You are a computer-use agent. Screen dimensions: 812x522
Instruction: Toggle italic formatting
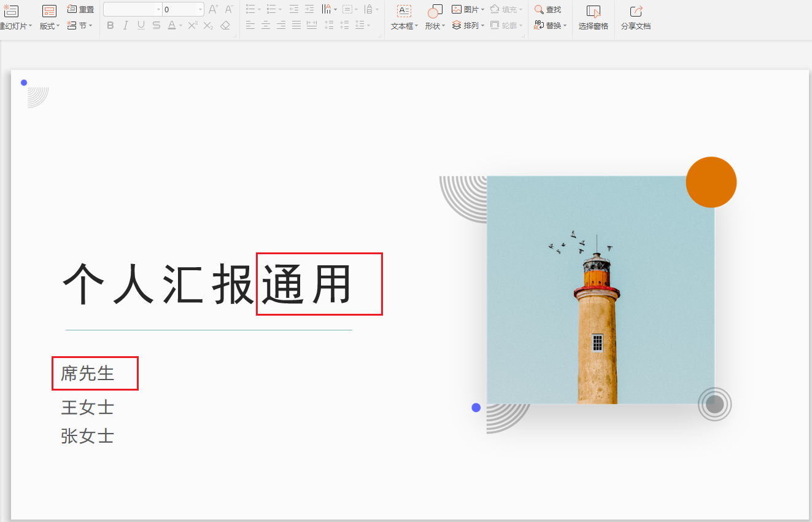pos(125,25)
